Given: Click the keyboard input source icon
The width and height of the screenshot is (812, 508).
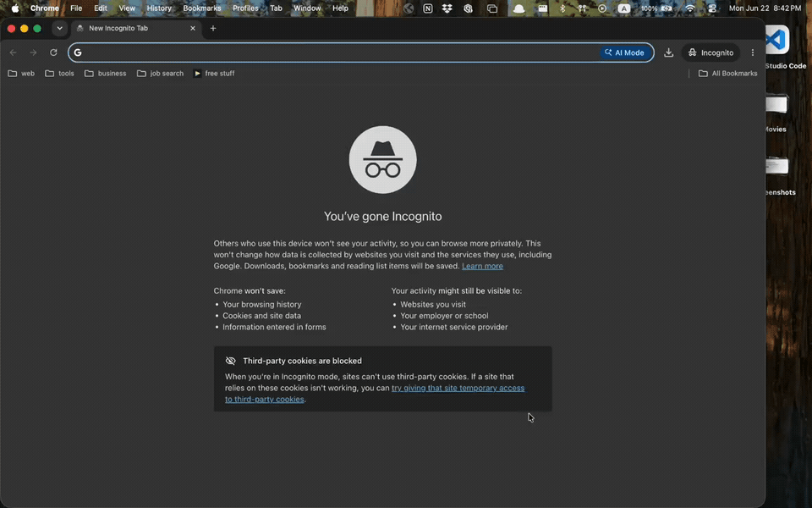Looking at the screenshot, I should click(x=624, y=8).
